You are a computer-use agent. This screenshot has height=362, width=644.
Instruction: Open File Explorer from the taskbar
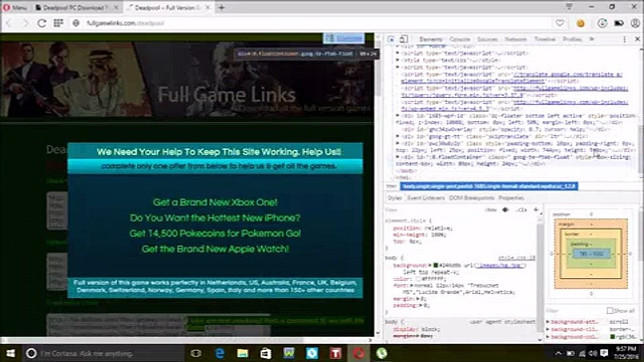[x=243, y=353]
